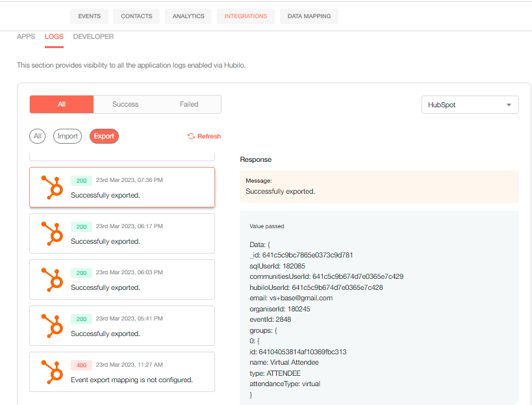The height and width of the screenshot is (405, 532).
Task: Click the 200 badge on 06:03 PM log
Action: pyautogui.click(x=81, y=273)
